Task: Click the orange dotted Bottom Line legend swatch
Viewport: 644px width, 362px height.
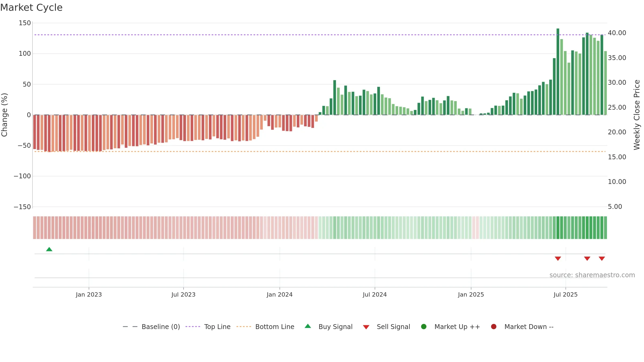Action: click(x=244, y=327)
